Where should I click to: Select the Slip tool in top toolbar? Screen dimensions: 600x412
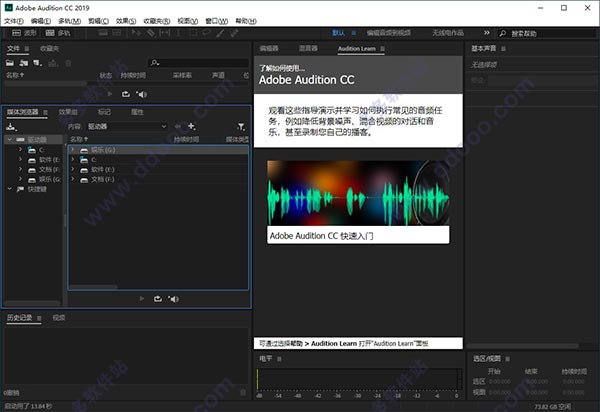point(165,33)
